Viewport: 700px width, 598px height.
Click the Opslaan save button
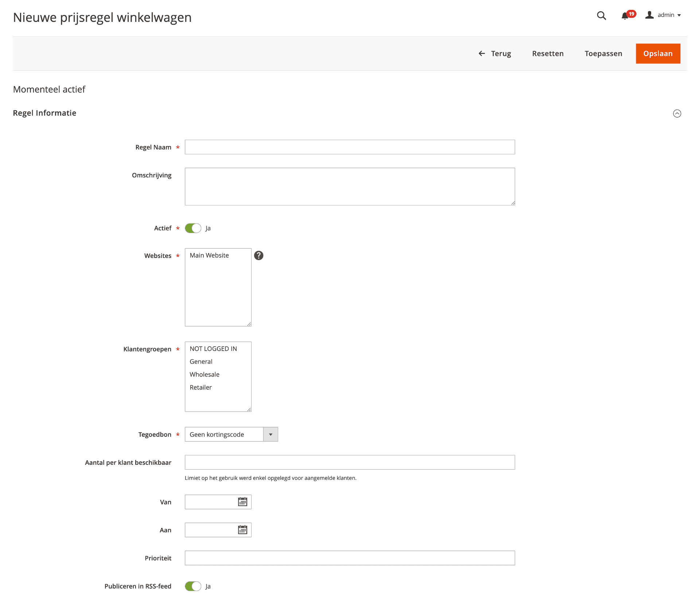click(x=657, y=53)
